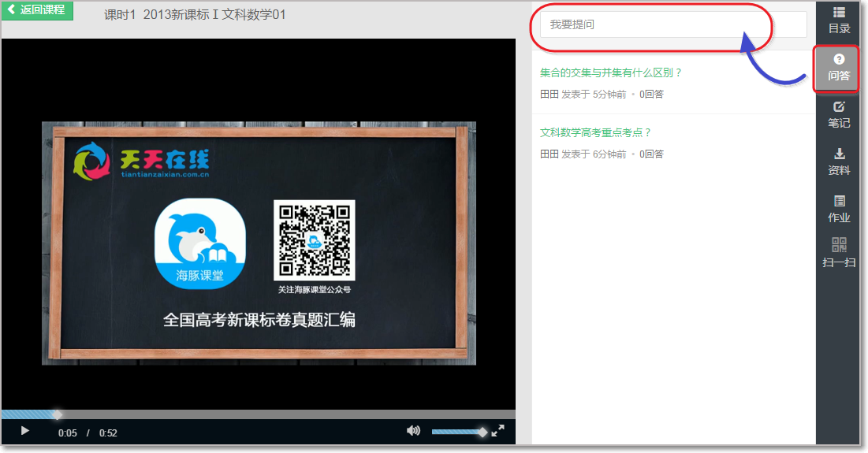
Task: Click the 0:52 total duration text
Action: 108,433
